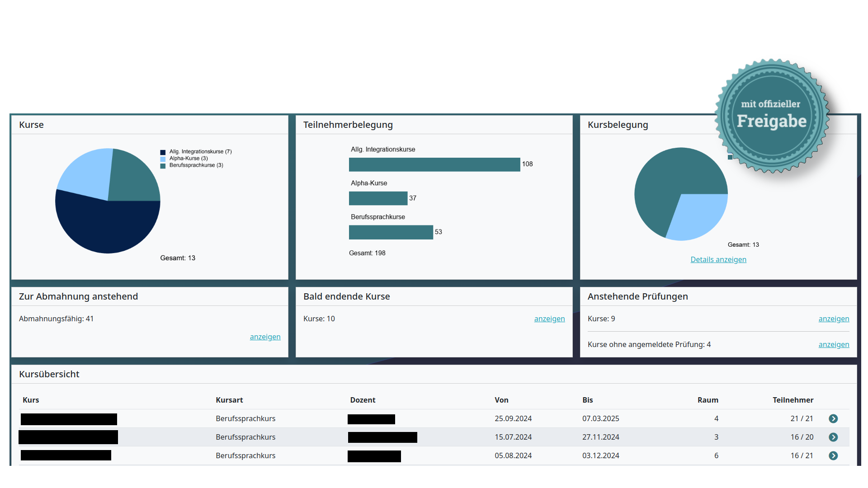868x488 pixels.
Task: Click the Teilnehmer column header
Action: (x=793, y=400)
